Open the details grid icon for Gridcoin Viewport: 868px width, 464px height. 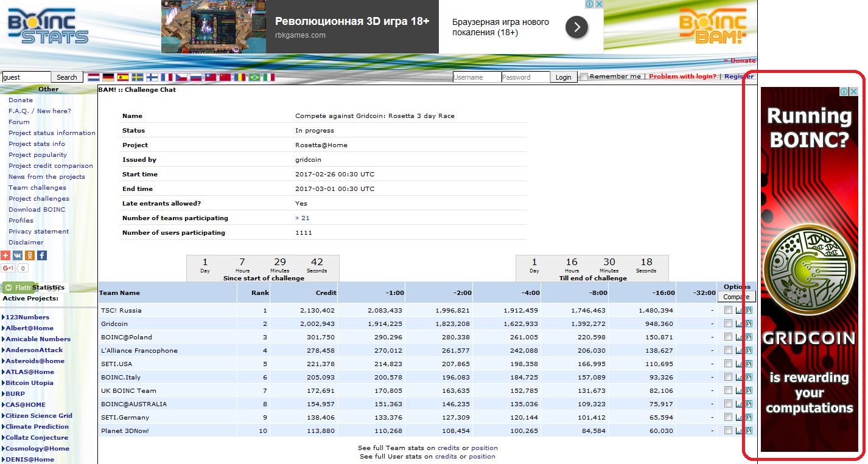(x=749, y=324)
